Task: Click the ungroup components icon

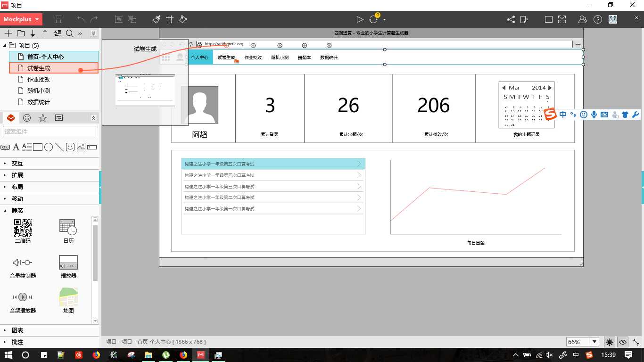Action: click(132, 19)
